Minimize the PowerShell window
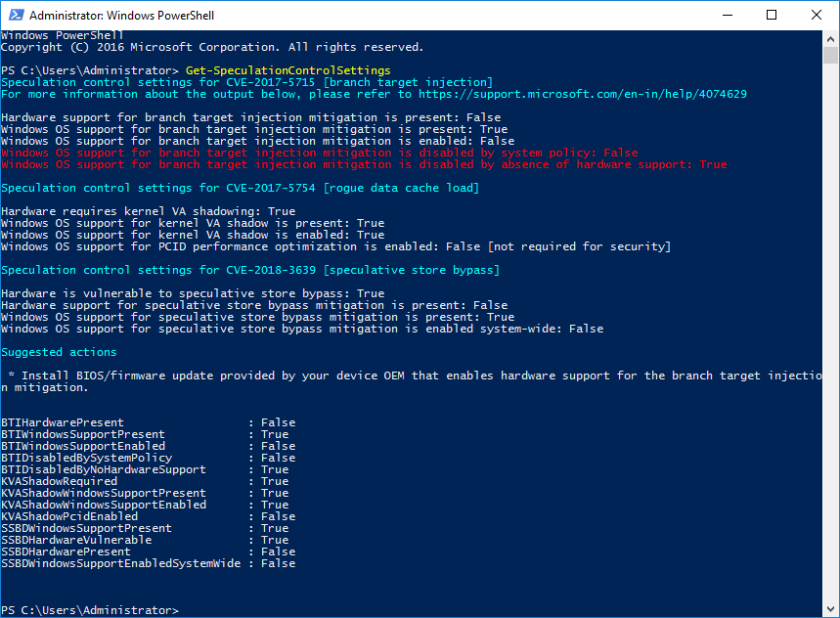The width and height of the screenshot is (840, 618). point(727,16)
